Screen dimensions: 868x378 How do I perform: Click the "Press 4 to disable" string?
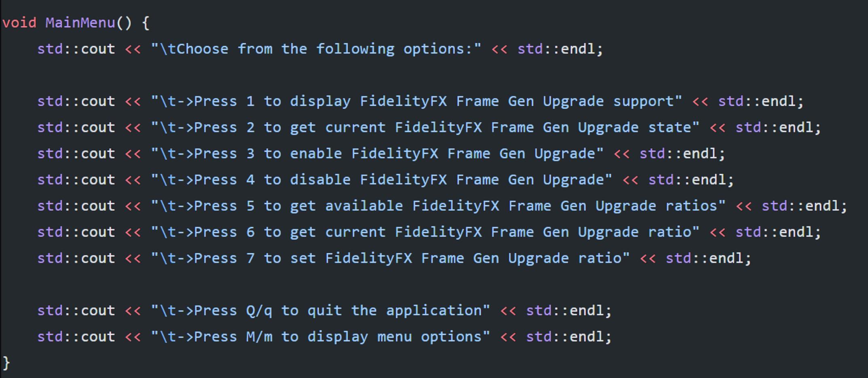(382, 180)
